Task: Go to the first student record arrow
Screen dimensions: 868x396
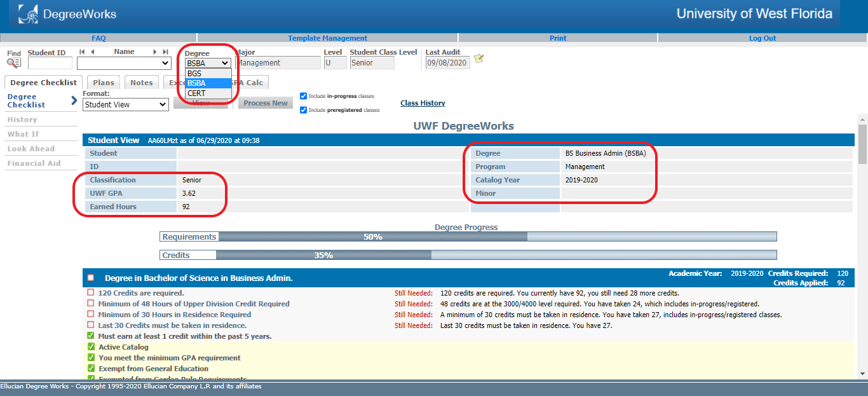Action: (83, 52)
